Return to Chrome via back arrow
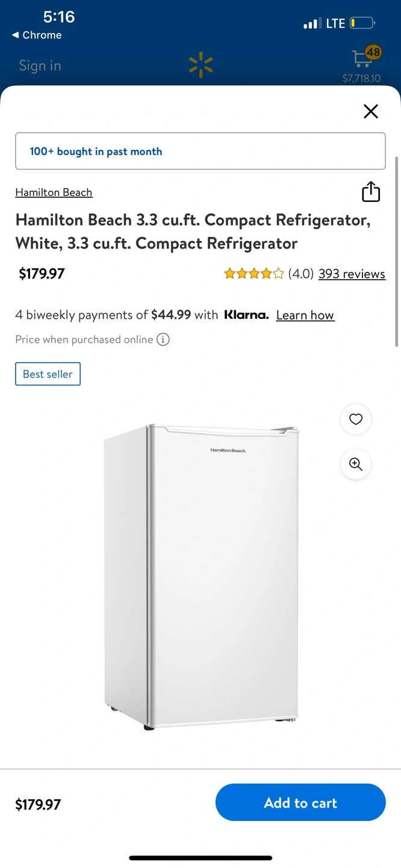The image size is (401, 868). (36, 35)
